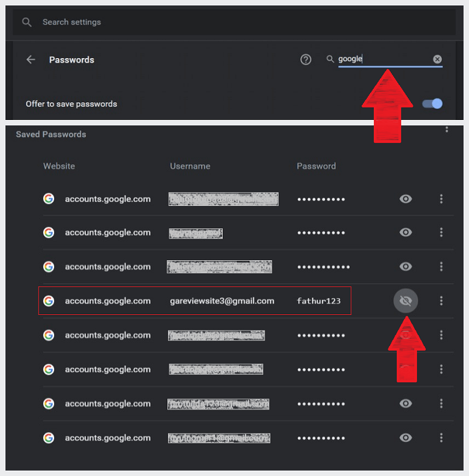
Task: Open the last row's accounts.google.com link
Action: coord(107,438)
